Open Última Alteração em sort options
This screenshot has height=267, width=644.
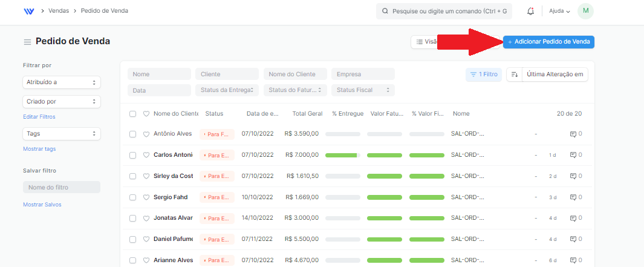tap(555, 74)
